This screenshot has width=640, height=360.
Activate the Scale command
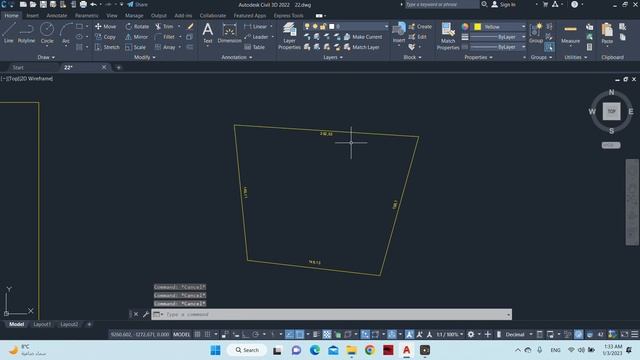[135, 47]
